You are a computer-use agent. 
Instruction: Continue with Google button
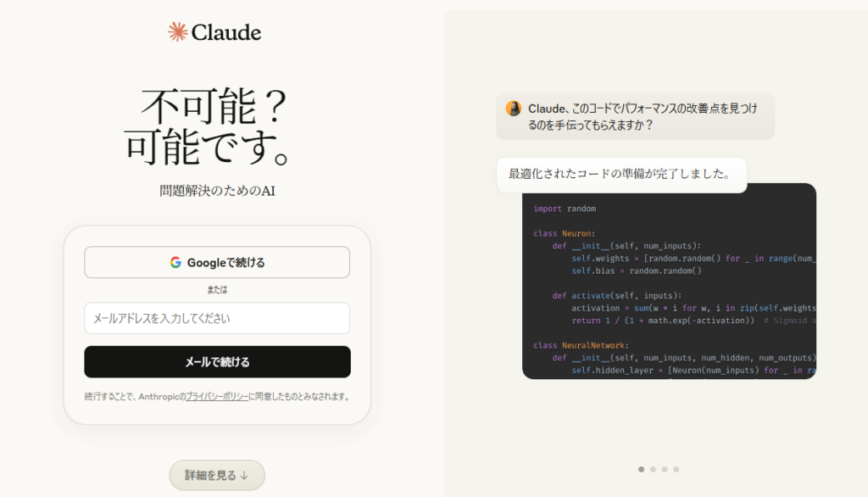point(217,262)
